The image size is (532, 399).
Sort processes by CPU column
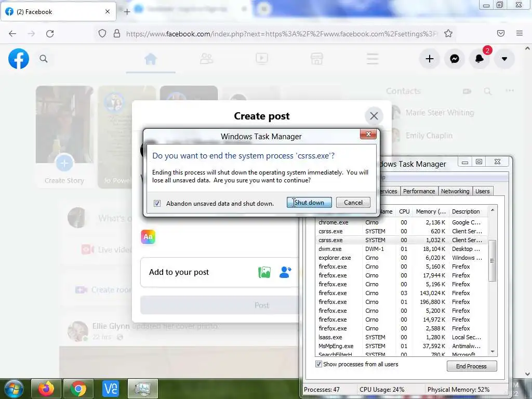click(x=404, y=211)
